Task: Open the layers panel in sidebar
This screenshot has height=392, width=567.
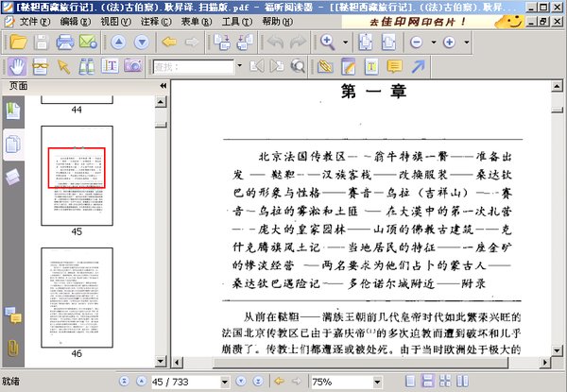Action: (12, 177)
